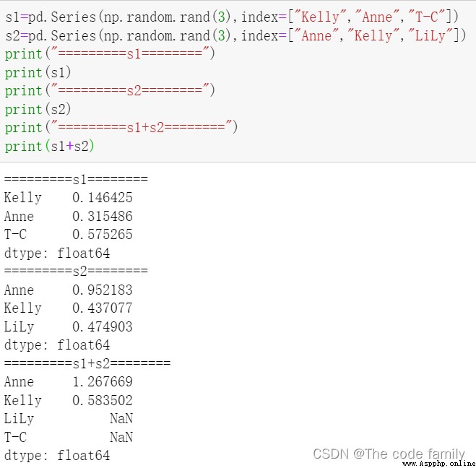Click the s2 Series definition code line
This screenshot has width=476, height=468.
pos(235,35)
